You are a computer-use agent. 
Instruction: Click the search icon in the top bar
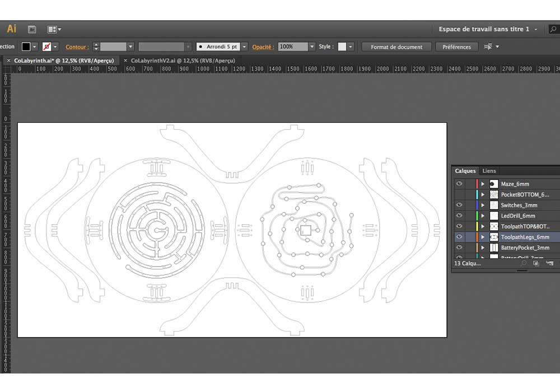(553, 29)
